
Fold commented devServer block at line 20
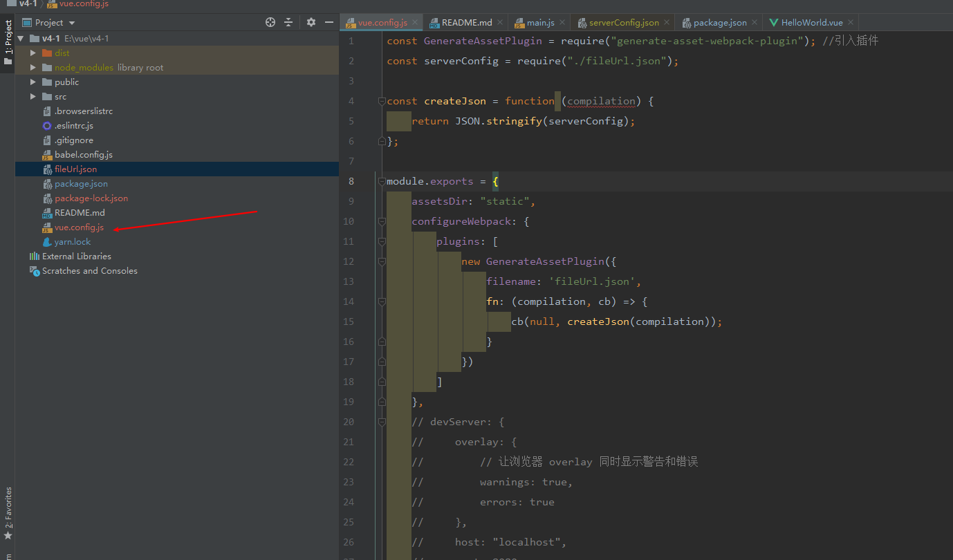[x=381, y=422]
